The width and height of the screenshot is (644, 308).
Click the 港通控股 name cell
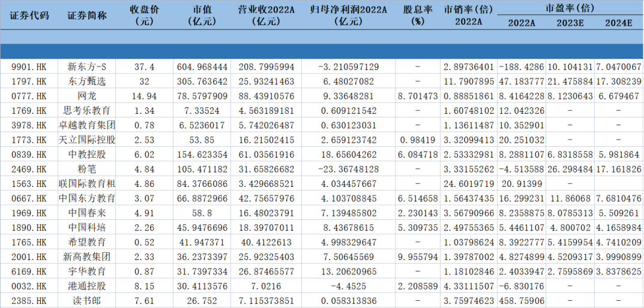87,285
